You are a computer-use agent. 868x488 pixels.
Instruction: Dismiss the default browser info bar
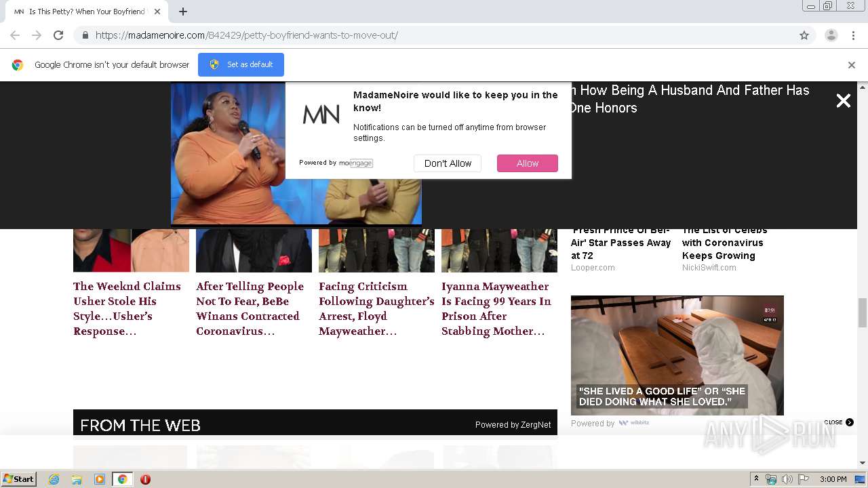[852, 65]
